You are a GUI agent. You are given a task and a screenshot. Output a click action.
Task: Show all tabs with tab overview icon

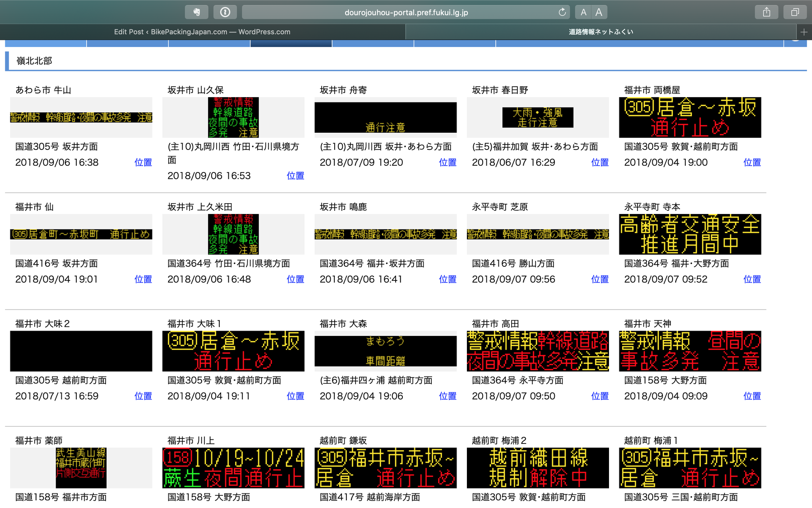[794, 12]
